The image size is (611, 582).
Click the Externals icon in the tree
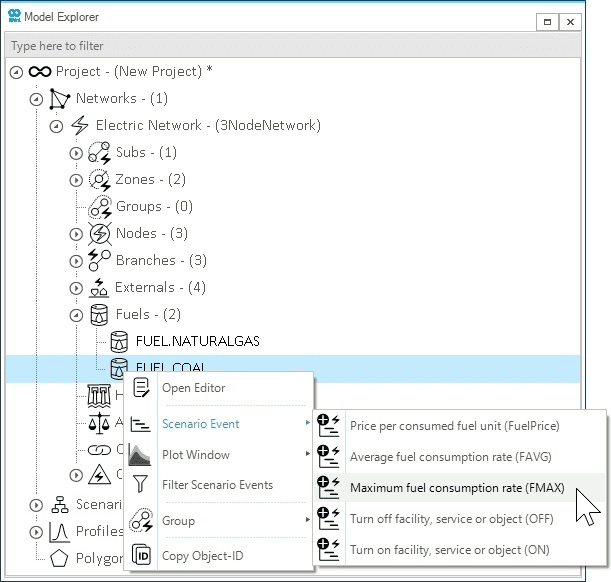100,288
